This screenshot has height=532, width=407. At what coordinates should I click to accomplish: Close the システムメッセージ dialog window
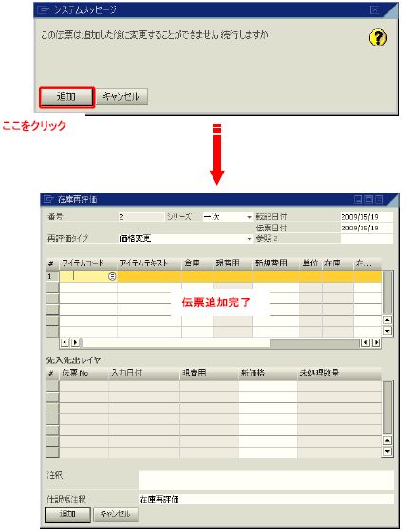pyautogui.click(x=374, y=10)
